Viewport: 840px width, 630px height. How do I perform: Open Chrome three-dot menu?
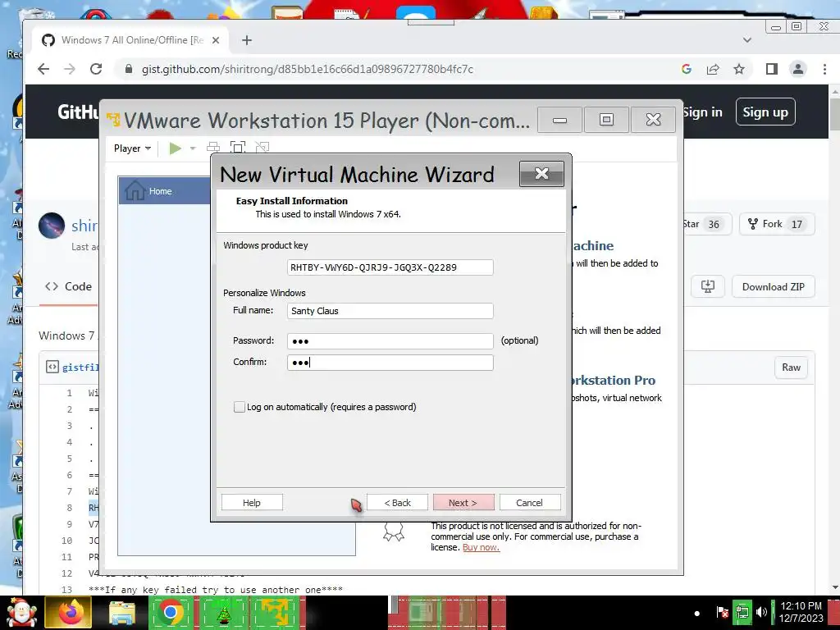pyautogui.click(x=824, y=69)
